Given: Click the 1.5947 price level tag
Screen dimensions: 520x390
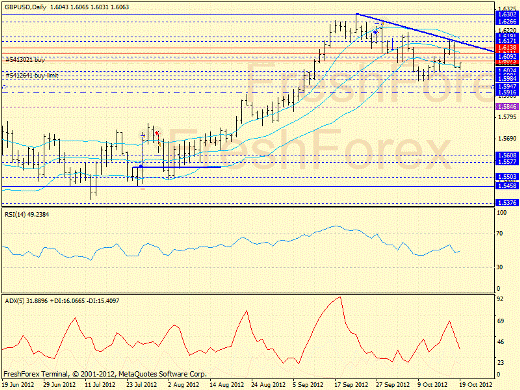Looking at the screenshot, I should point(507,86).
